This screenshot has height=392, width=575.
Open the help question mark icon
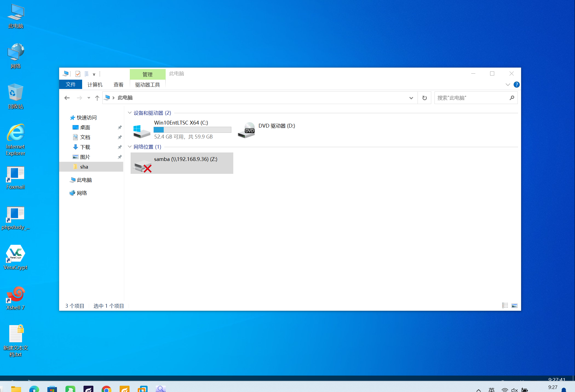point(516,85)
